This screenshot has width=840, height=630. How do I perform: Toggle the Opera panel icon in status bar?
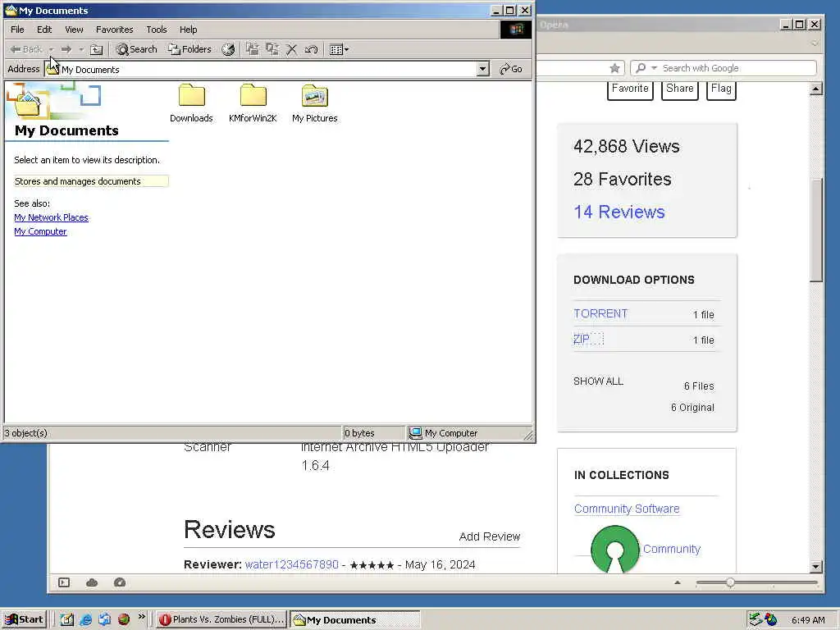(x=64, y=582)
